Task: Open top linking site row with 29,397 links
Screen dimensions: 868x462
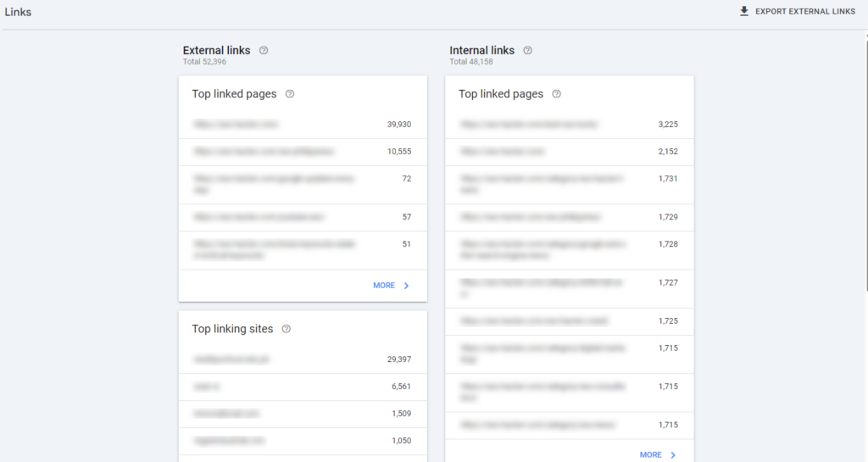Action: pyautogui.click(x=303, y=359)
